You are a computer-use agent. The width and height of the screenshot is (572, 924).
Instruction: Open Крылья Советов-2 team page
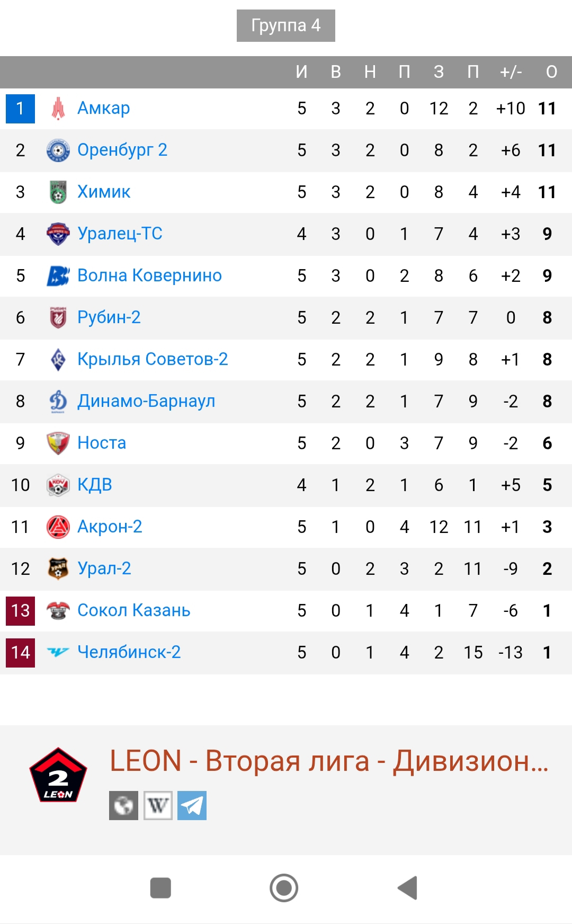[153, 359]
